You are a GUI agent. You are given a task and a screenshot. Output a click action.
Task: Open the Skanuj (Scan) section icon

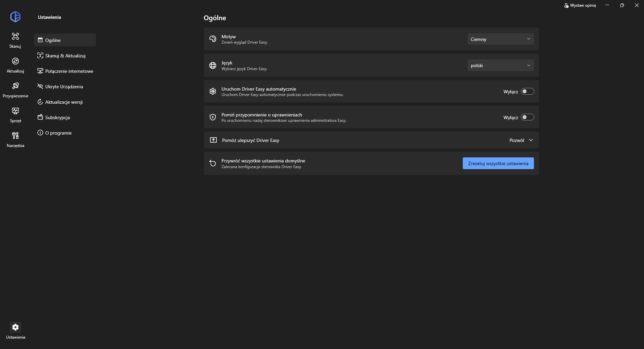[x=15, y=36]
